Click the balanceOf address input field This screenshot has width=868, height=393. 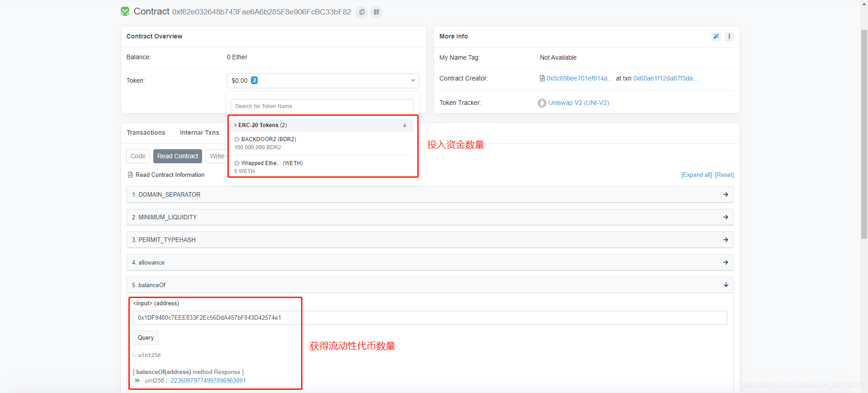430,317
